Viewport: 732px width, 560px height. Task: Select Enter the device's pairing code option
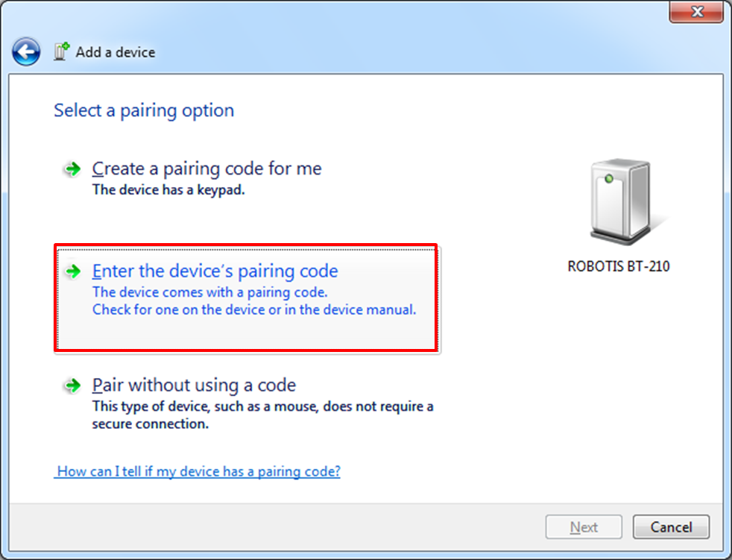pyautogui.click(x=247, y=299)
